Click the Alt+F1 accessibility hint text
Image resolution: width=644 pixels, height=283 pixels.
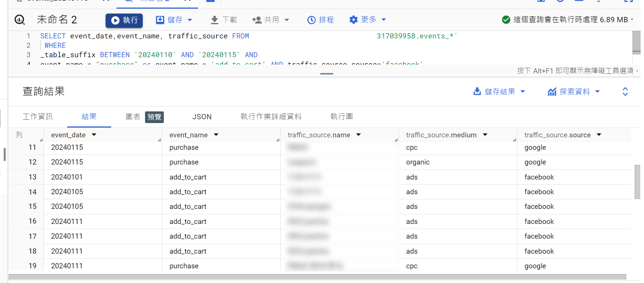[x=578, y=71]
